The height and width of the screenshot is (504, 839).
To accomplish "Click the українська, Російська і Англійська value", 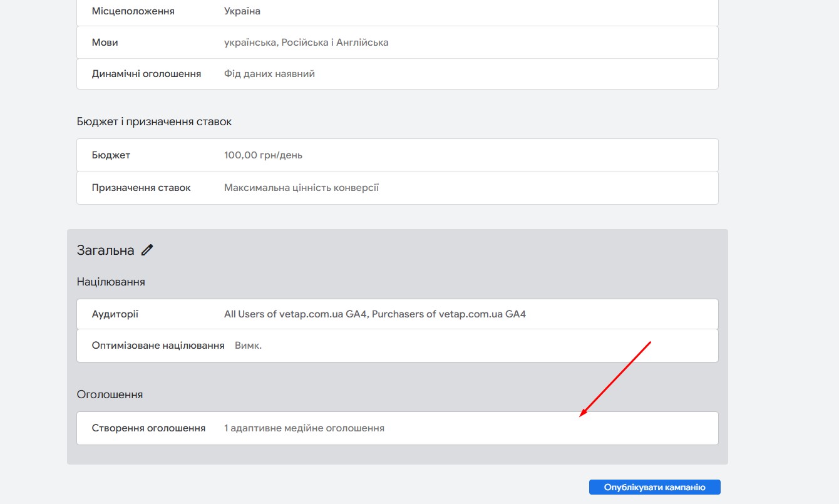I will [x=306, y=43].
